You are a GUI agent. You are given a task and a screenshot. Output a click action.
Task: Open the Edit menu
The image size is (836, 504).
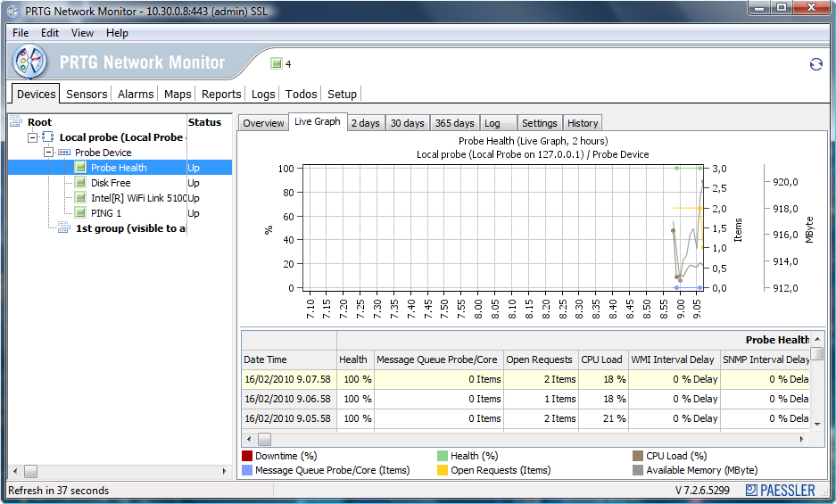(50, 33)
